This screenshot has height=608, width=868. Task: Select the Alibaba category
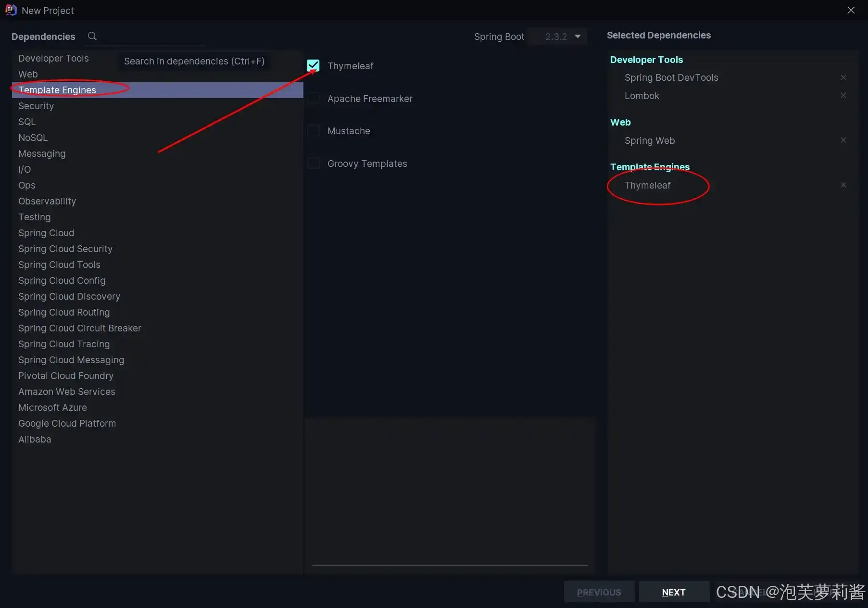pyautogui.click(x=158, y=439)
